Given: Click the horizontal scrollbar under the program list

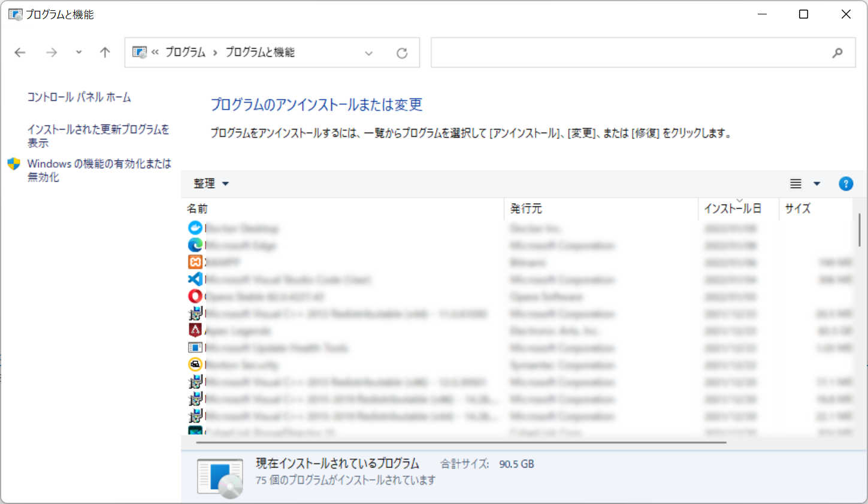Looking at the screenshot, I should coord(461,443).
